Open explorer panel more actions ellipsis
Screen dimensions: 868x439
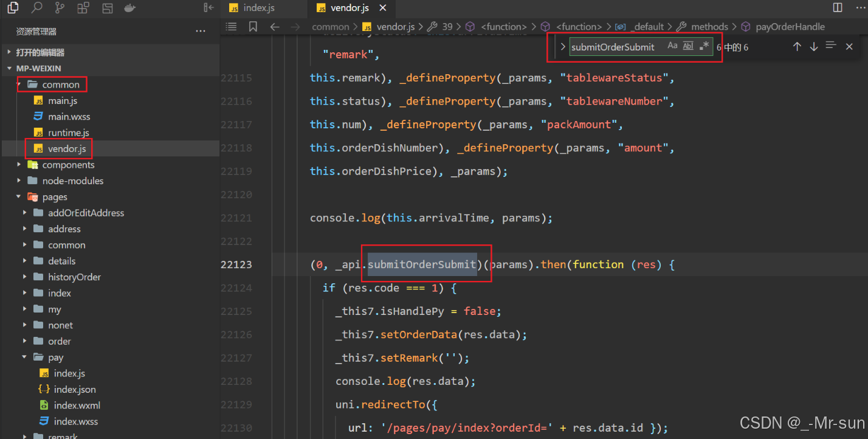(201, 31)
